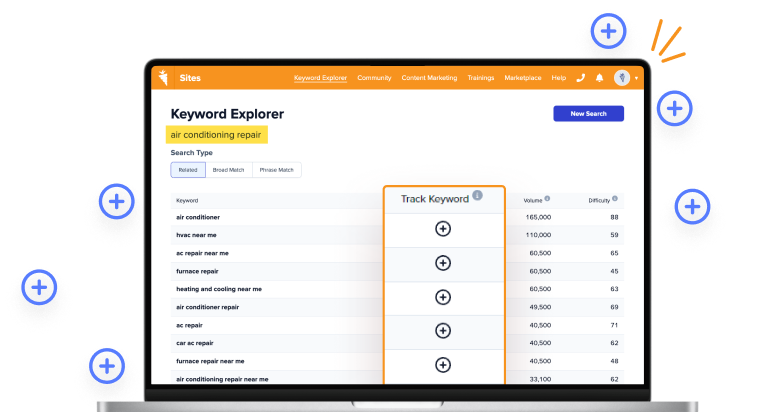The height and width of the screenshot is (412, 768).
Task: Show the Volume column info tooltip
Action: tap(547, 198)
